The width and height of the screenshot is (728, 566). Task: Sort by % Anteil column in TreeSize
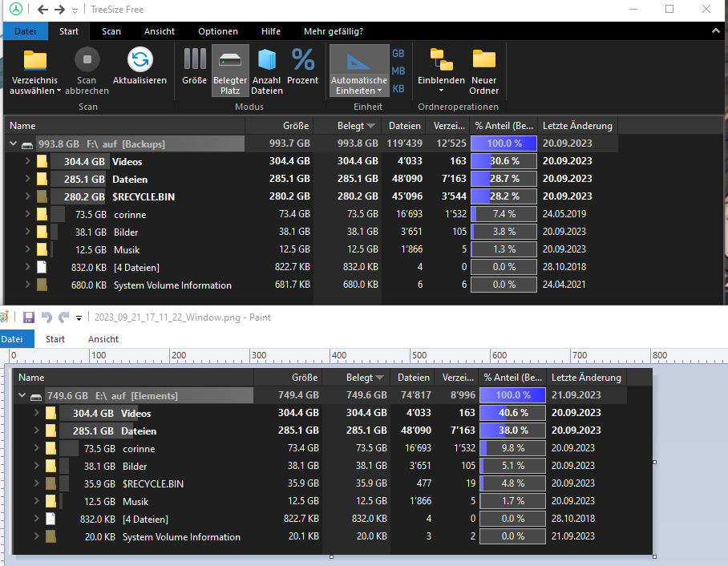pos(504,126)
